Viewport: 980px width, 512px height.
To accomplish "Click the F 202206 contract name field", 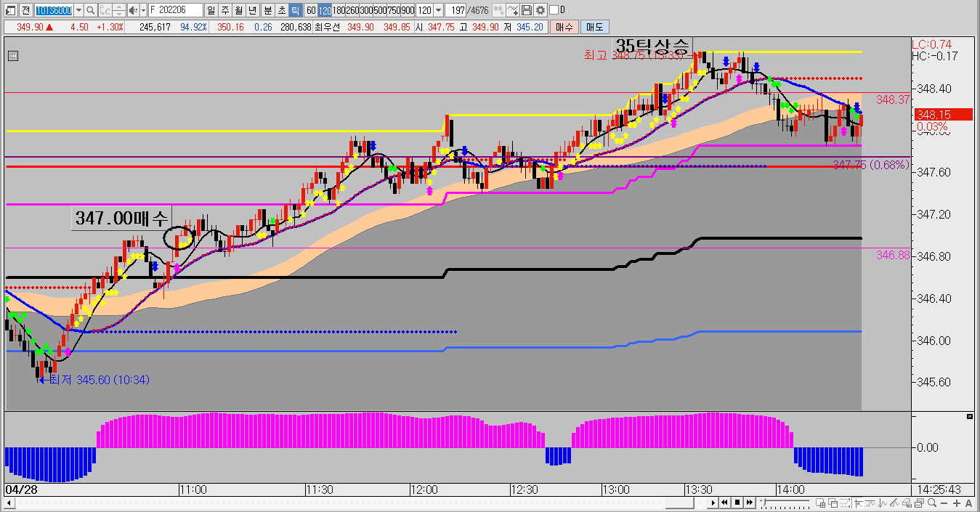I will pyautogui.click(x=174, y=10).
